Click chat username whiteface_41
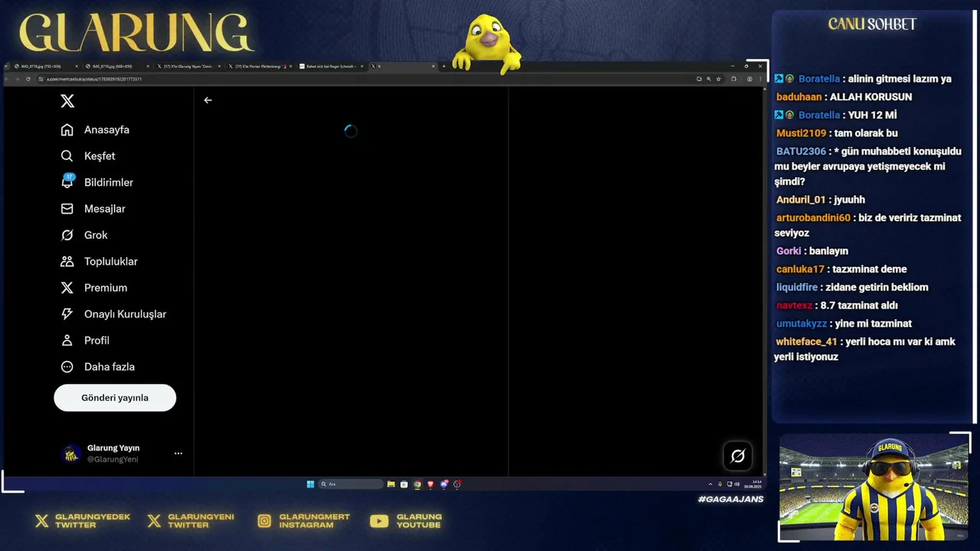Viewport: 980px width, 551px height. point(807,342)
